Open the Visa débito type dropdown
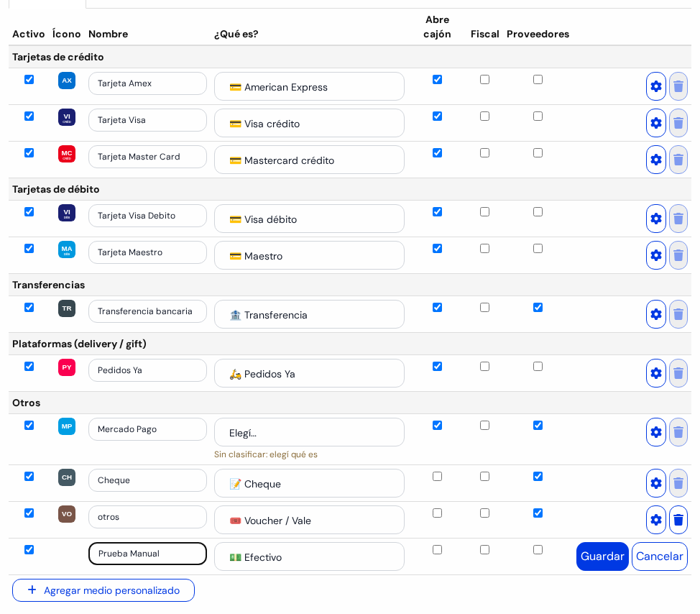700x614 pixels. (309, 219)
